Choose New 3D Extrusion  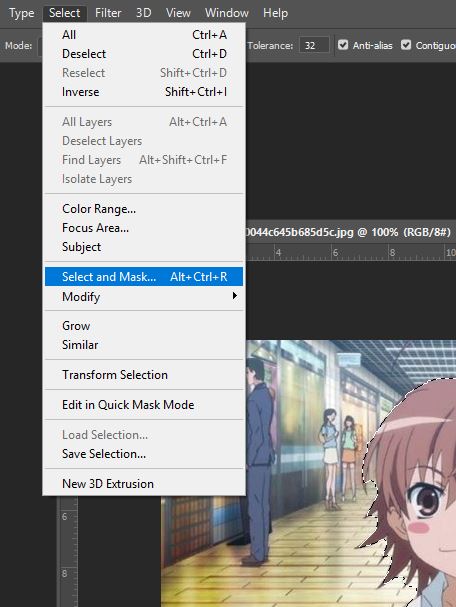144,484
